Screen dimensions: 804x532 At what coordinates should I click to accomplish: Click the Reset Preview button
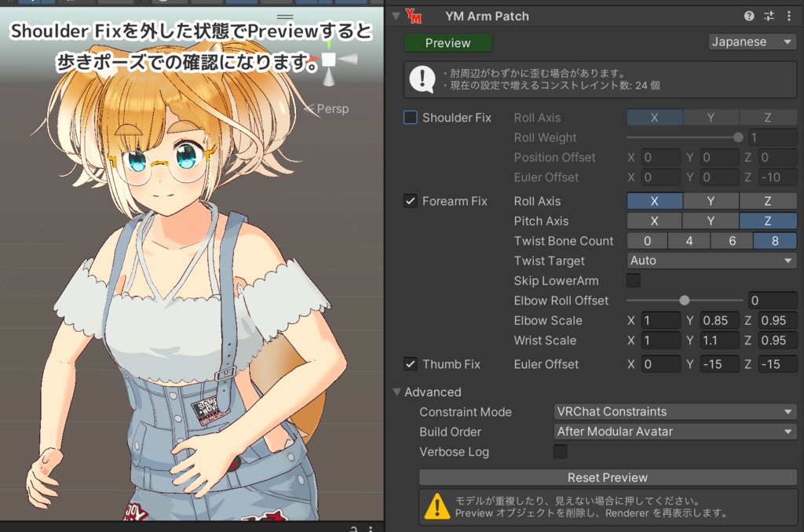click(608, 477)
